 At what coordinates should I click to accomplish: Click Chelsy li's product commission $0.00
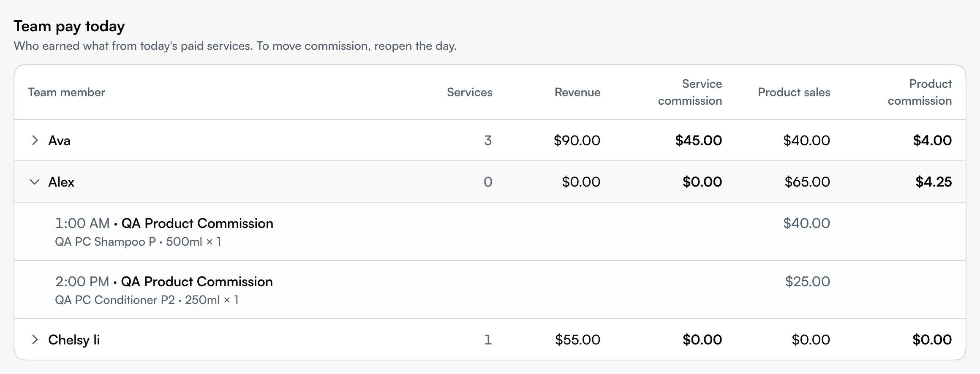[932, 340]
